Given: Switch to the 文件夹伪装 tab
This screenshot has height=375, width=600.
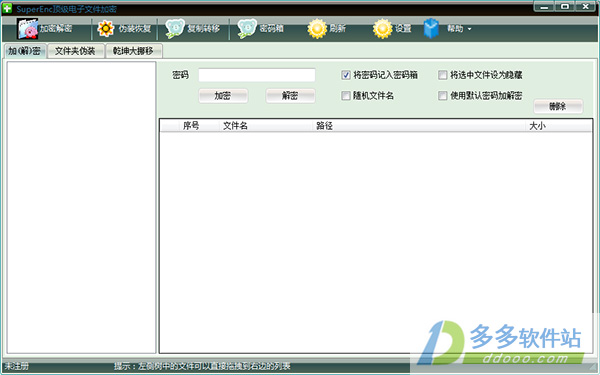Looking at the screenshot, I should pos(75,51).
